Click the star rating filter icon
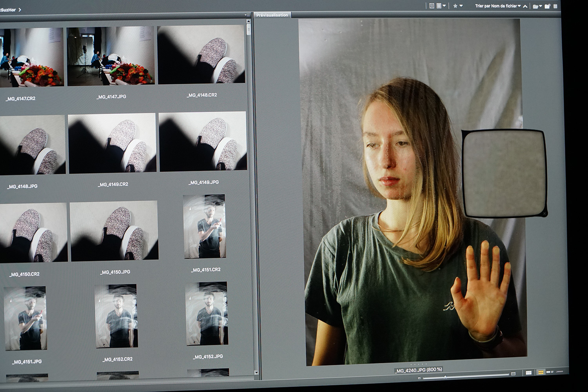 [x=455, y=6]
